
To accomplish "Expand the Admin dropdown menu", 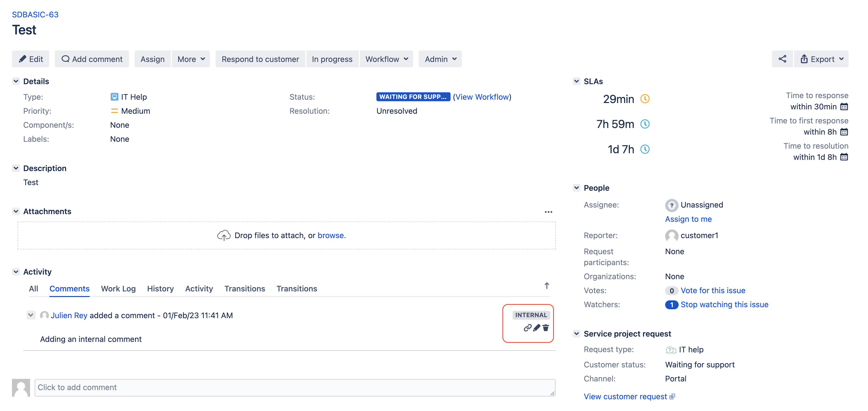I will [x=440, y=59].
